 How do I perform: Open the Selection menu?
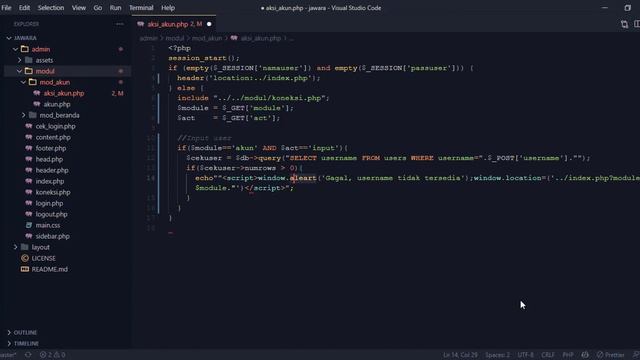51,8
